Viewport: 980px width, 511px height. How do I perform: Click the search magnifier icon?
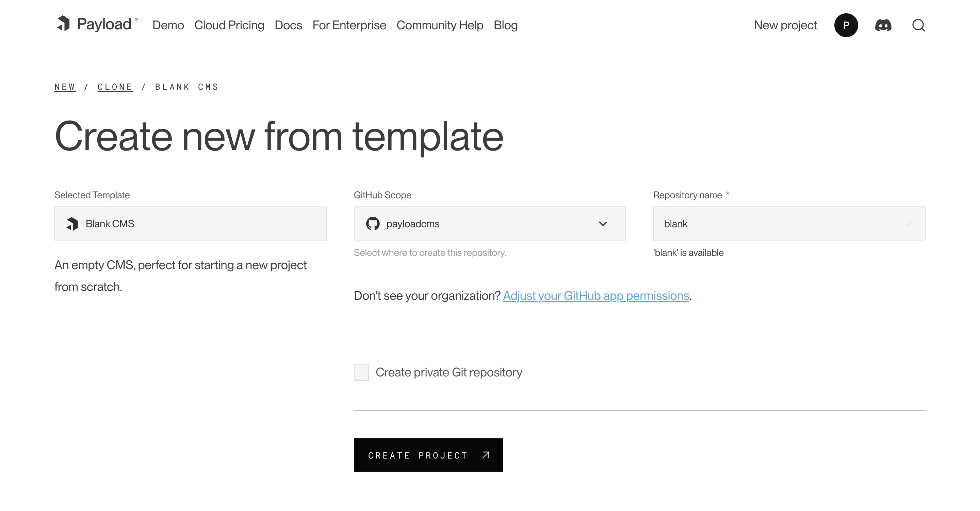[918, 25]
